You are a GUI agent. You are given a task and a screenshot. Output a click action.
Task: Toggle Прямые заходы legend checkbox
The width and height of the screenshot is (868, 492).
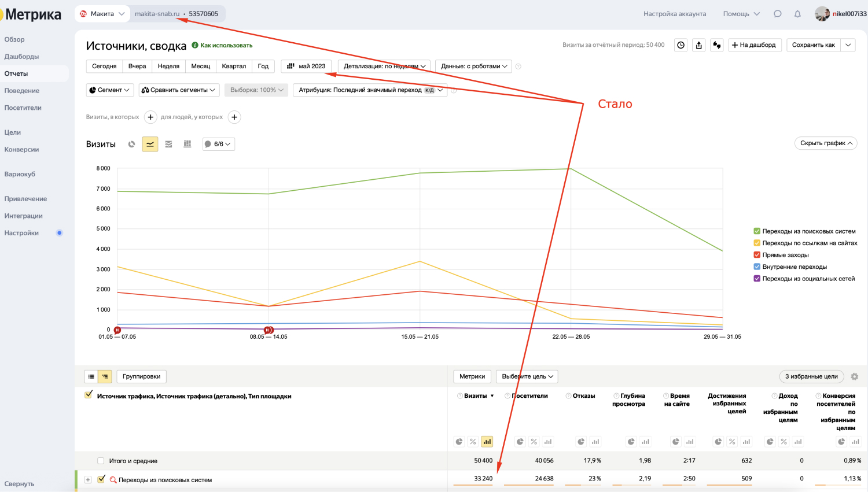point(757,255)
